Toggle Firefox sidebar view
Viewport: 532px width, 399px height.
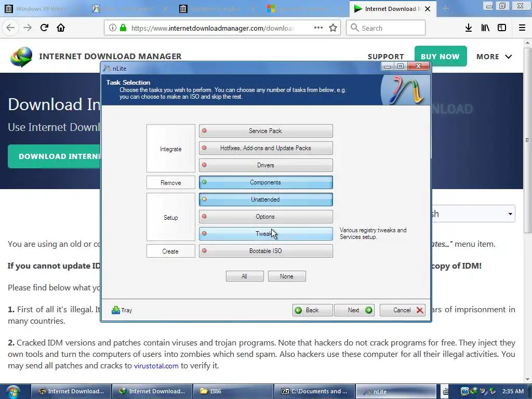pos(502,28)
